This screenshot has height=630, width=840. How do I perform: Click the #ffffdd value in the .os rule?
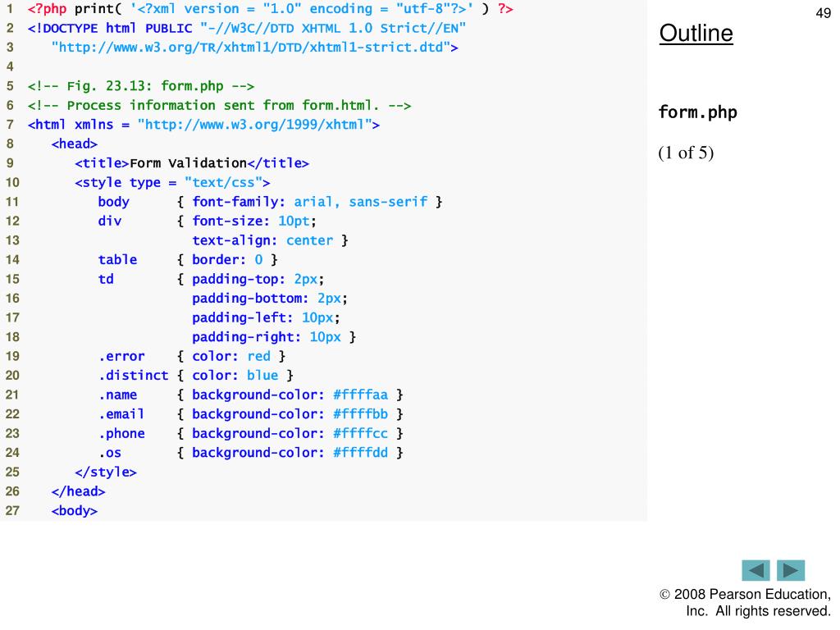coord(361,453)
